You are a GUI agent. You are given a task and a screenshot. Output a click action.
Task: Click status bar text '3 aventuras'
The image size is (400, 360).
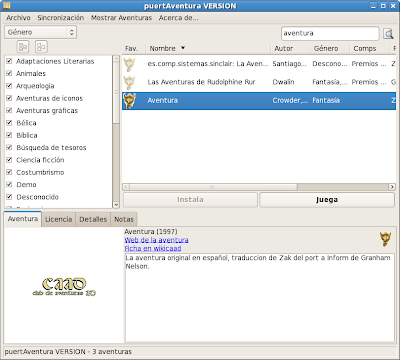coord(112,352)
